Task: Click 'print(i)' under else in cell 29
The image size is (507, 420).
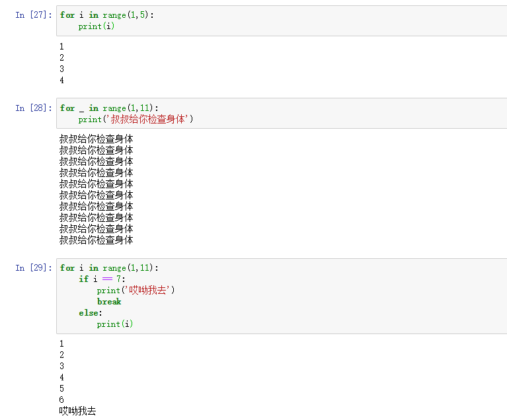Action: (x=115, y=324)
